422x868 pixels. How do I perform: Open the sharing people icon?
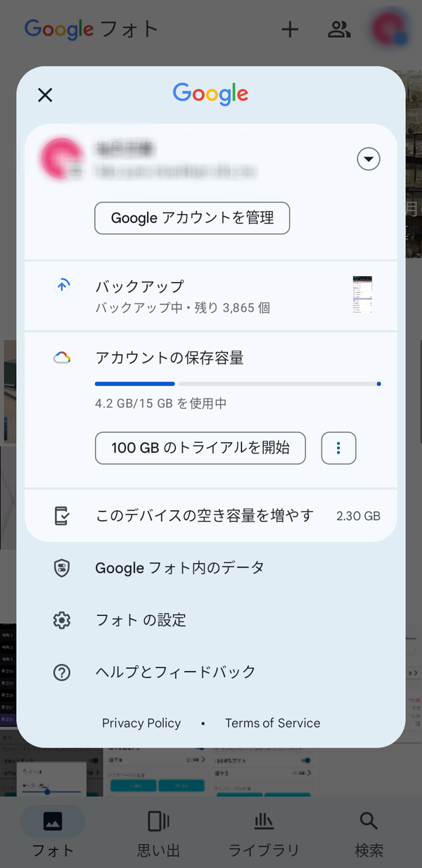pyautogui.click(x=339, y=30)
